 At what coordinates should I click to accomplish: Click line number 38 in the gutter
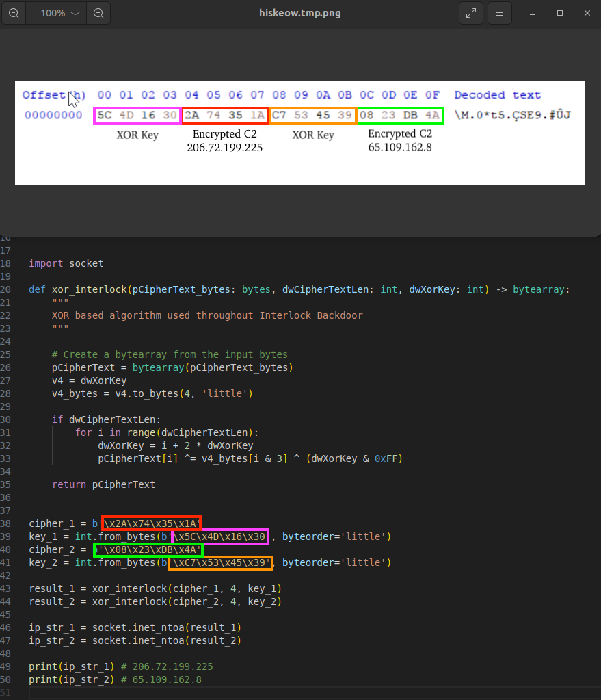pyautogui.click(x=5, y=523)
